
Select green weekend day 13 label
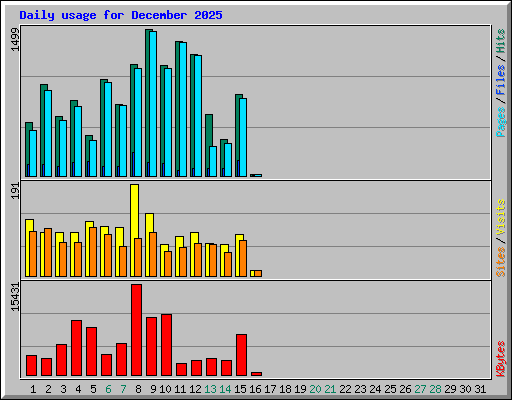[210, 389]
